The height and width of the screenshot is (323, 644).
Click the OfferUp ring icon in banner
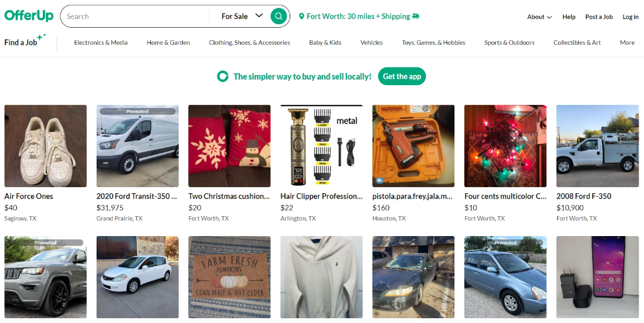223,77
